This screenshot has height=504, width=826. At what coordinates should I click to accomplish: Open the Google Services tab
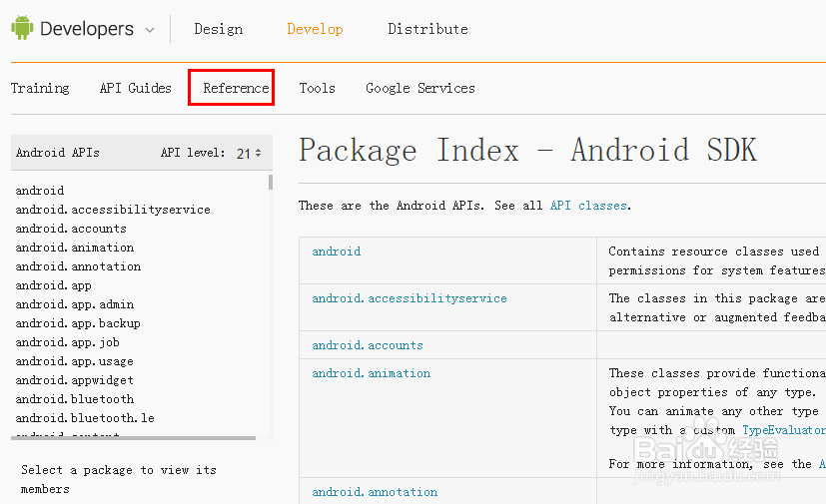coord(419,88)
